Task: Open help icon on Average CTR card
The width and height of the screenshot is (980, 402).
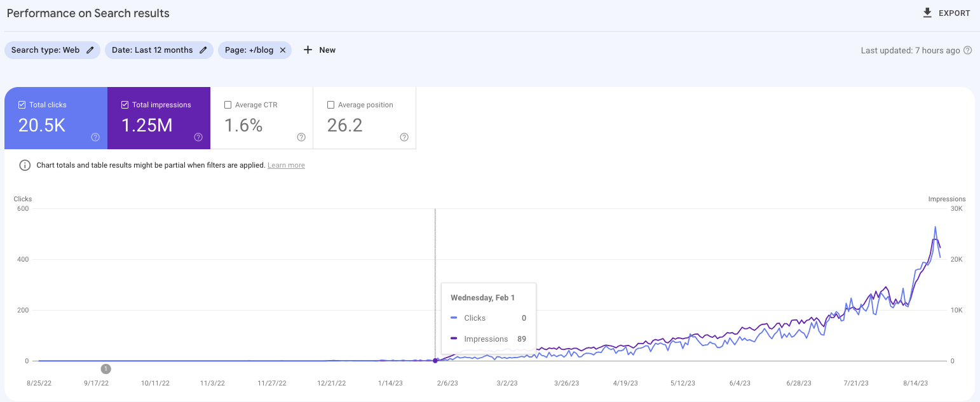Action: 301,137
